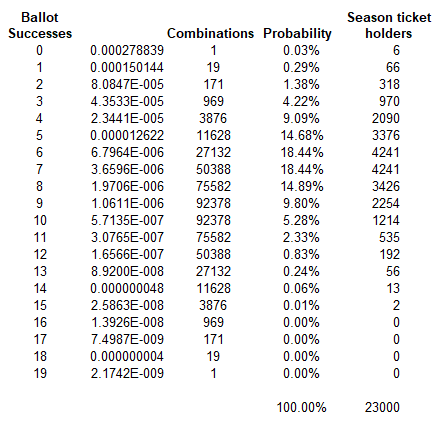
Task: Select the Season ticket holders cell 2090
Action: pos(386,118)
